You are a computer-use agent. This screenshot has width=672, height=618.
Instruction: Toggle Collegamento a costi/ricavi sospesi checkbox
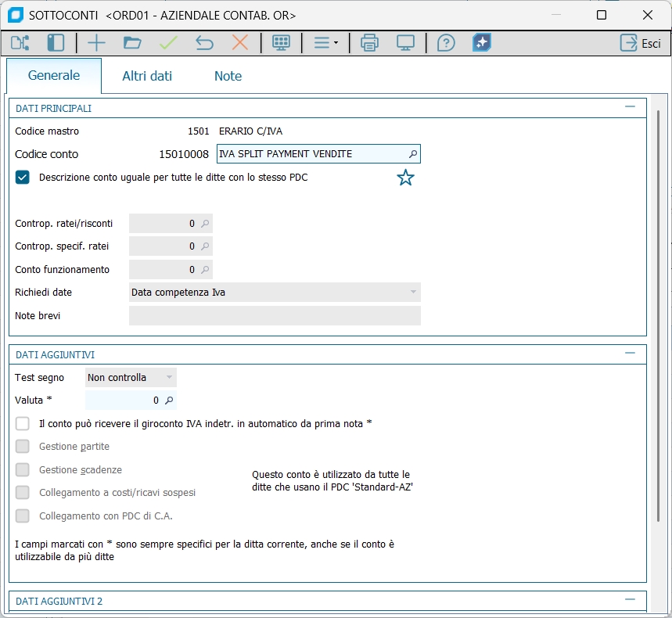point(22,492)
